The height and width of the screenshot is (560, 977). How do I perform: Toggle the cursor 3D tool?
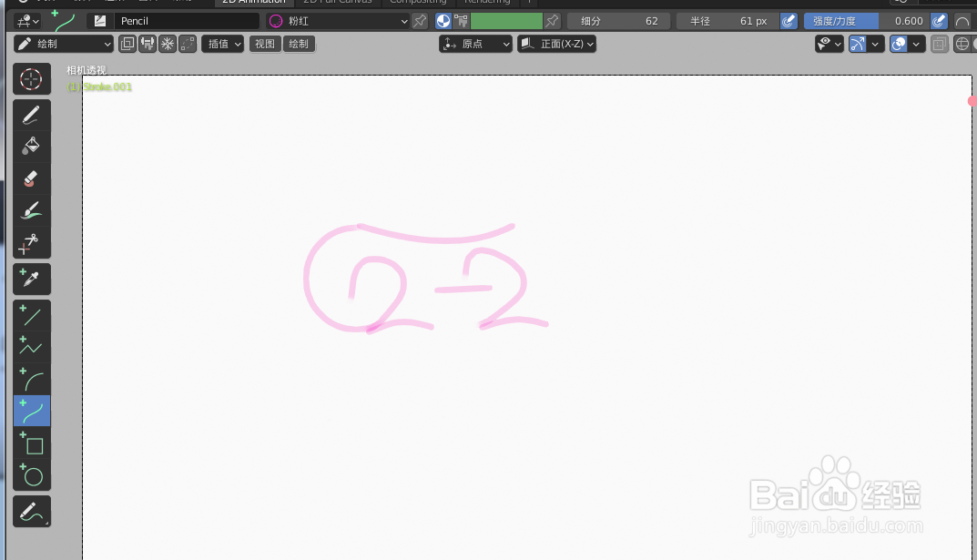[x=31, y=79]
